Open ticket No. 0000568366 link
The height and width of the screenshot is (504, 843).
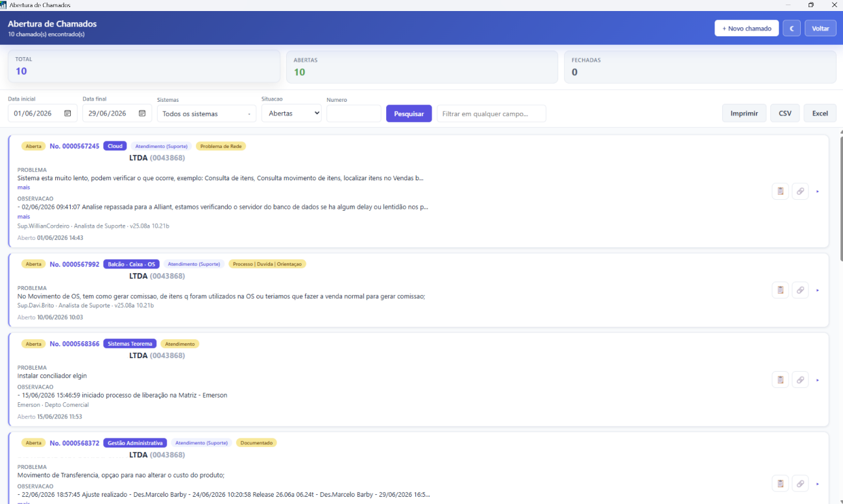(75, 344)
